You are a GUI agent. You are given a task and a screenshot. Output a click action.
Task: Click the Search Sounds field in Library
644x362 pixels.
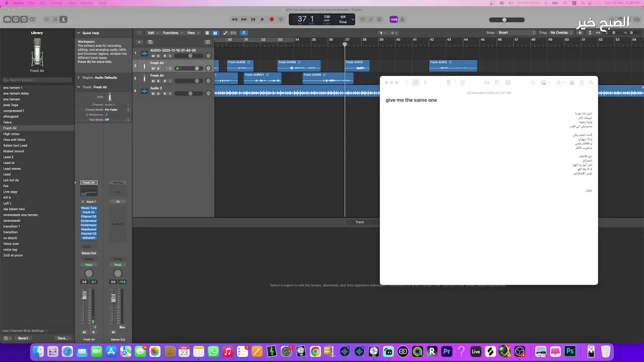37,80
